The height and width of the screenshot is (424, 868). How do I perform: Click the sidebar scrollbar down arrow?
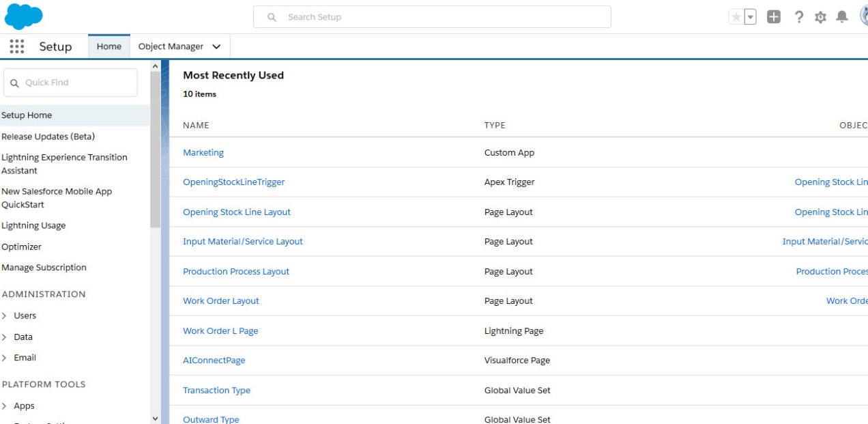pos(155,418)
